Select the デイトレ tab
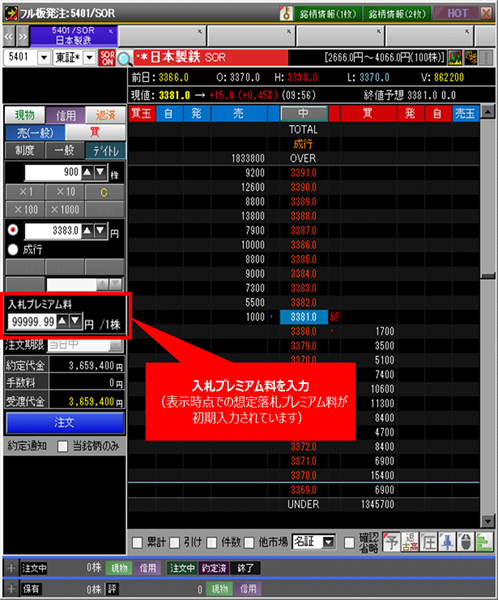This screenshot has height=600, width=498. point(106,150)
